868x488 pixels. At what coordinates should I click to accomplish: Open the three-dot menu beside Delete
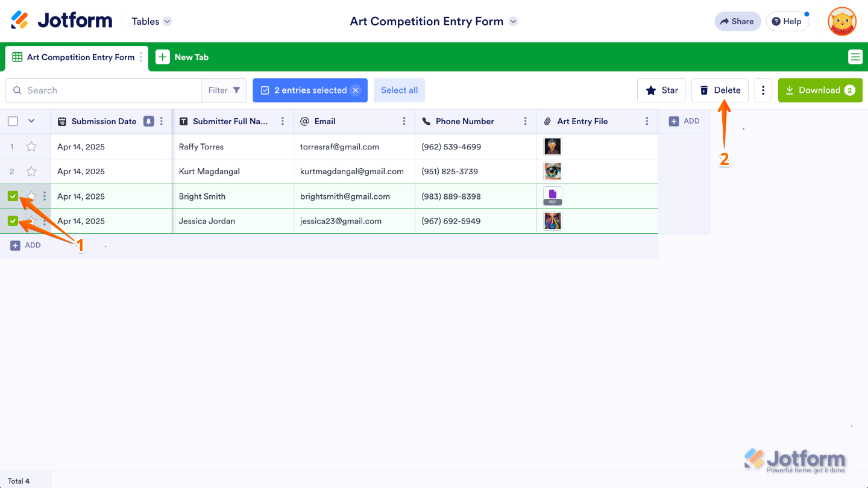763,90
